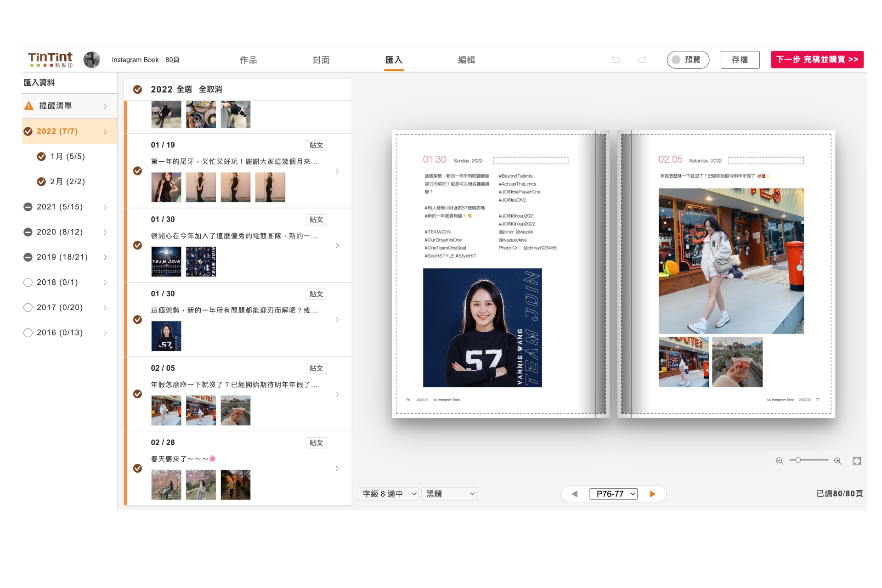Switch to the 封面 tab
Screen dimensions: 882x588
[321, 60]
